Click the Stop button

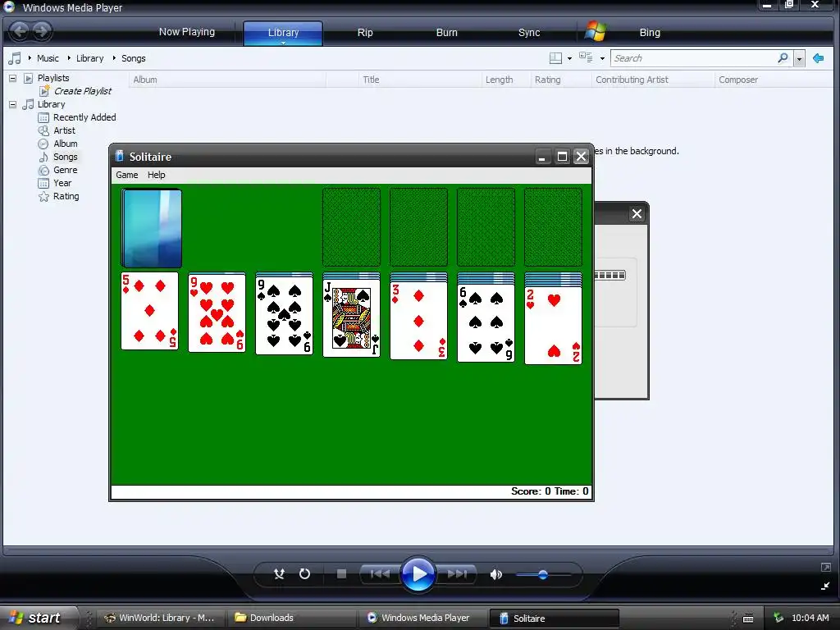click(341, 573)
